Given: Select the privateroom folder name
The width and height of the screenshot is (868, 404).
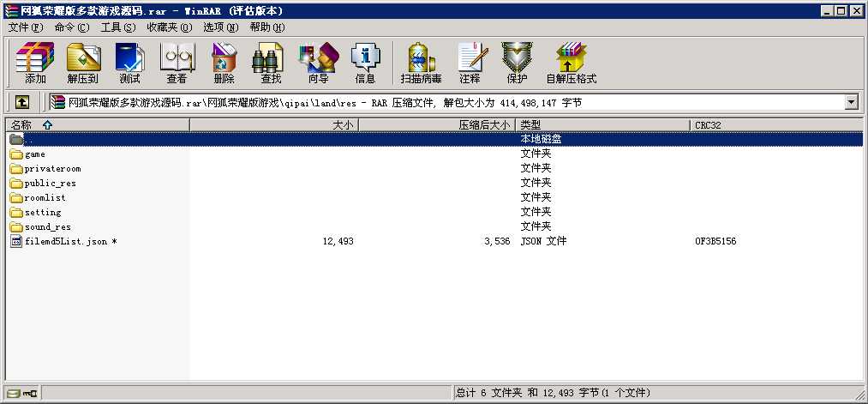Looking at the screenshot, I should coord(52,168).
